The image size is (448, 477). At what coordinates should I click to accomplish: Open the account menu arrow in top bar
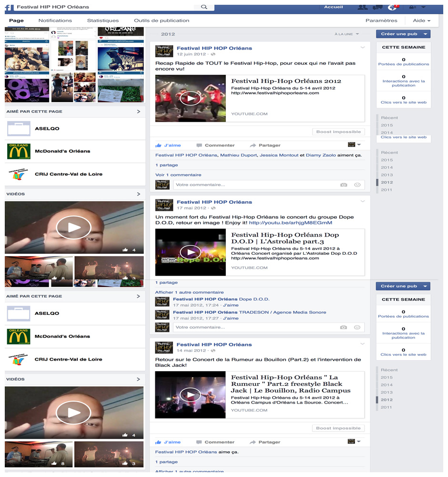[x=423, y=7]
